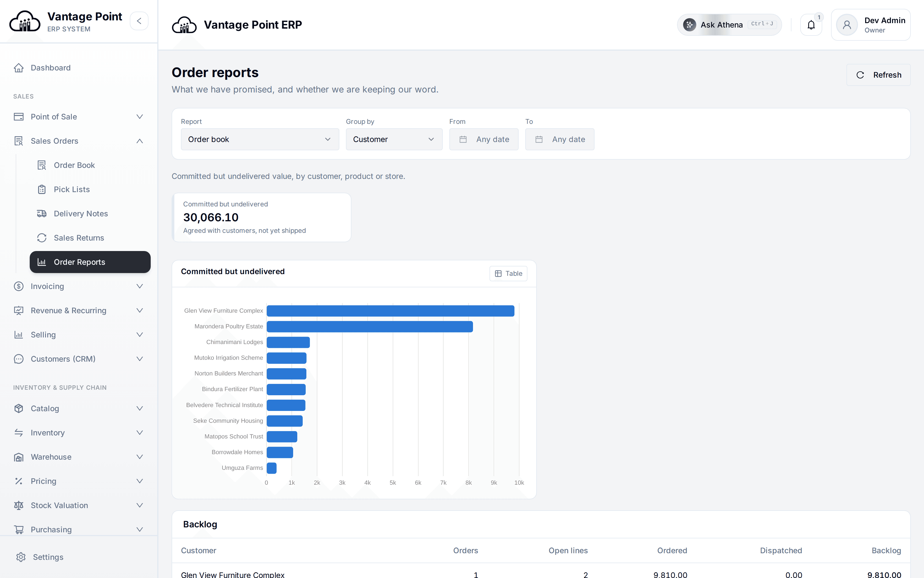Click the Delivery Notes truck icon
The width and height of the screenshot is (924, 578).
pyautogui.click(x=42, y=214)
